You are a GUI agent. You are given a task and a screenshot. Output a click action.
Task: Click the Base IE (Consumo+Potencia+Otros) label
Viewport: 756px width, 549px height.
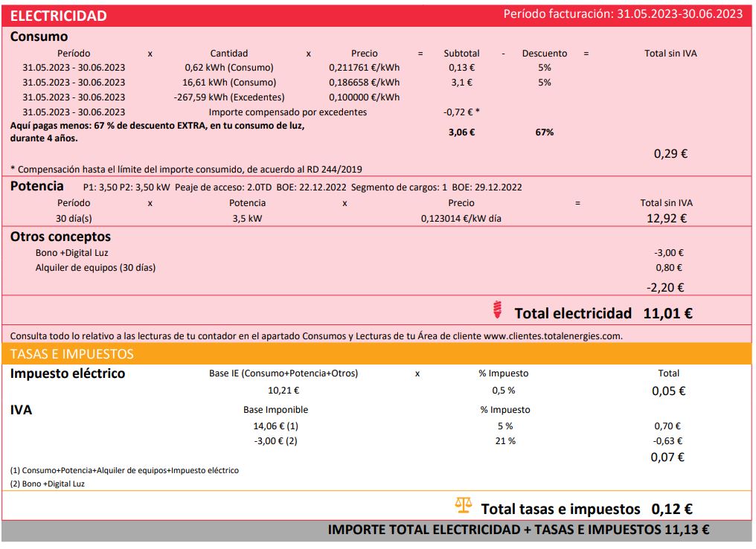point(283,373)
